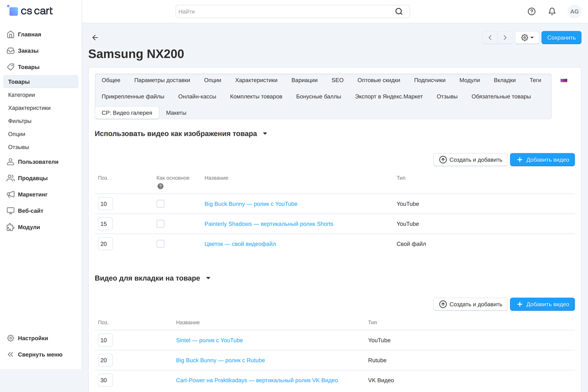588x392 pixels.
Task: Check 'Как основное' for Painterly Shadows
Action: click(x=160, y=224)
